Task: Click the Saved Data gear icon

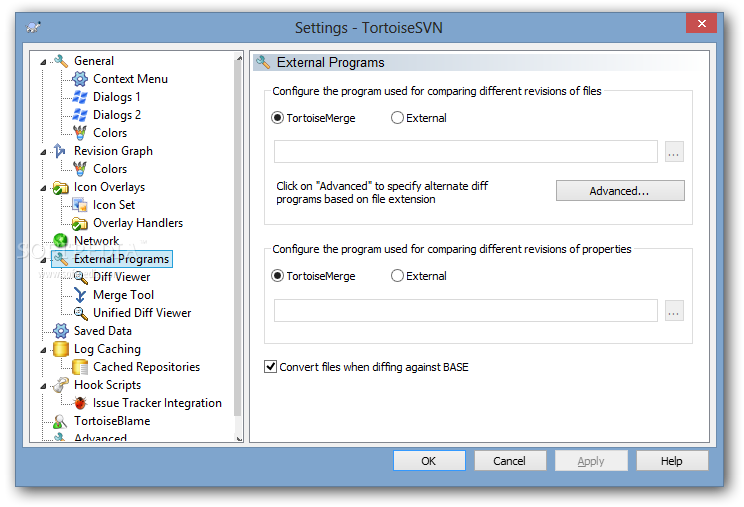Action: point(61,331)
